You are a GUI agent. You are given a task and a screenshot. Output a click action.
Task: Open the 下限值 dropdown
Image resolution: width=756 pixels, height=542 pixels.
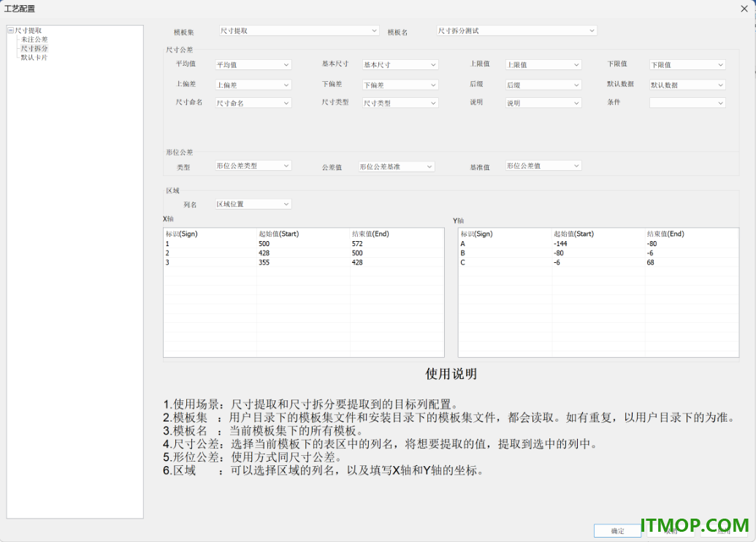[687, 64]
